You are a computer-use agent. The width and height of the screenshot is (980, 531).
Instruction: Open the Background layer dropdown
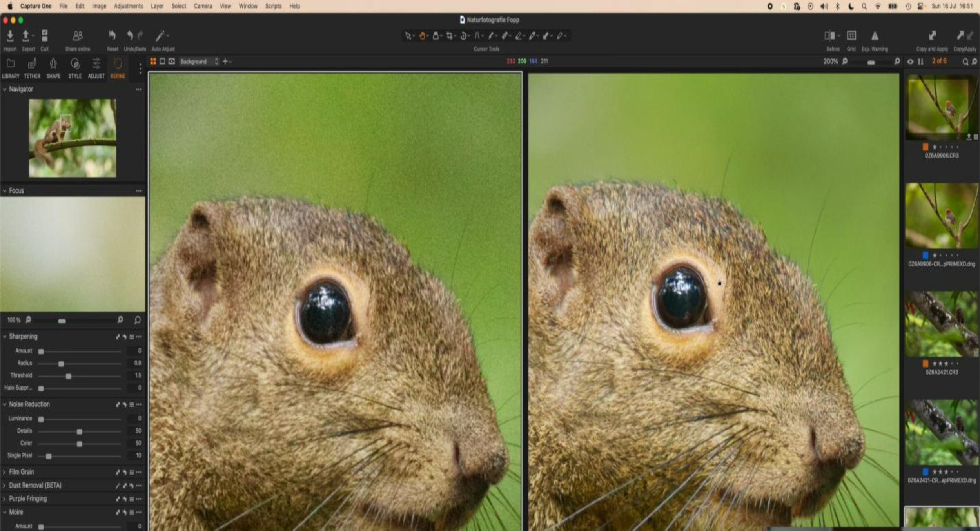pos(199,62)
